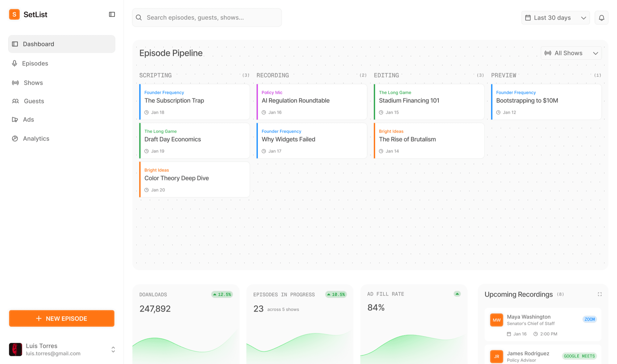Click the GOOGLE MEETS badge
Image resolution: width=617 pixels, height=364 pixels.
tap(579, 356)
